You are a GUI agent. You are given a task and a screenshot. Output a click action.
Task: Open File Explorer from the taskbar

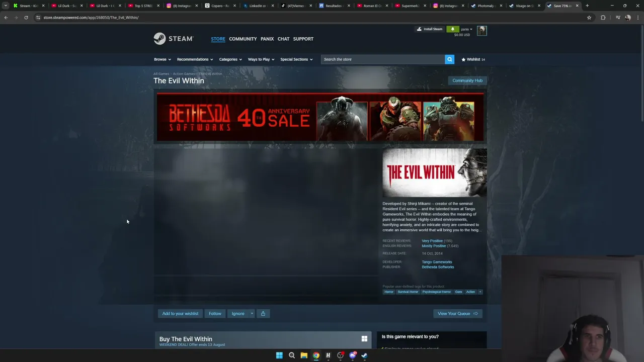pyautogui.click(x=304, y=355)
